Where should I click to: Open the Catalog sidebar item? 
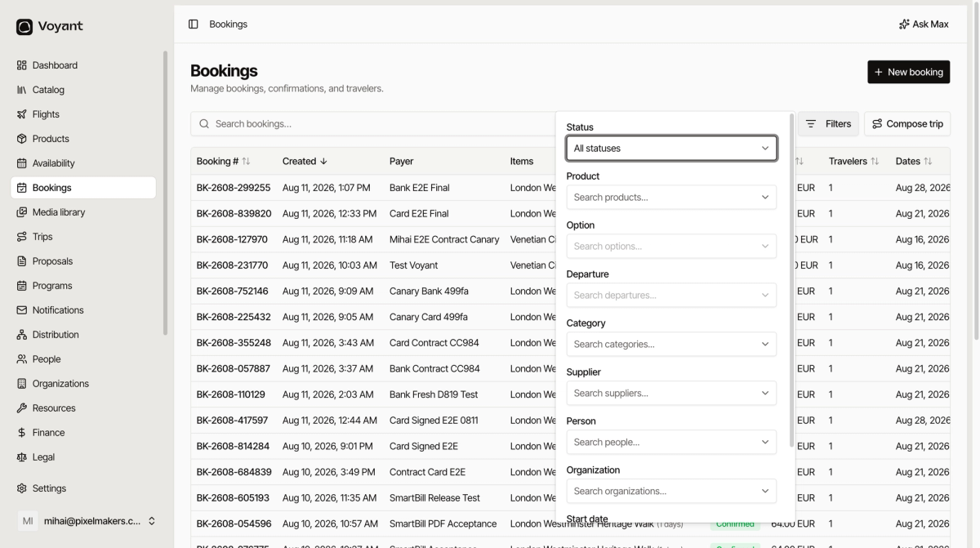click(83, 90)
